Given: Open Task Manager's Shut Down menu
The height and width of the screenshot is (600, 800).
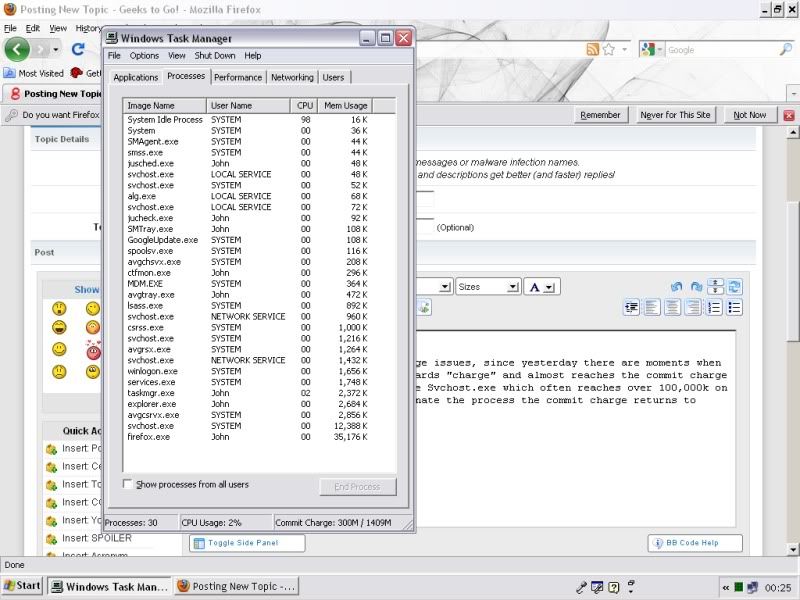Looking at the screenshot, I should (x=215, y=56).
